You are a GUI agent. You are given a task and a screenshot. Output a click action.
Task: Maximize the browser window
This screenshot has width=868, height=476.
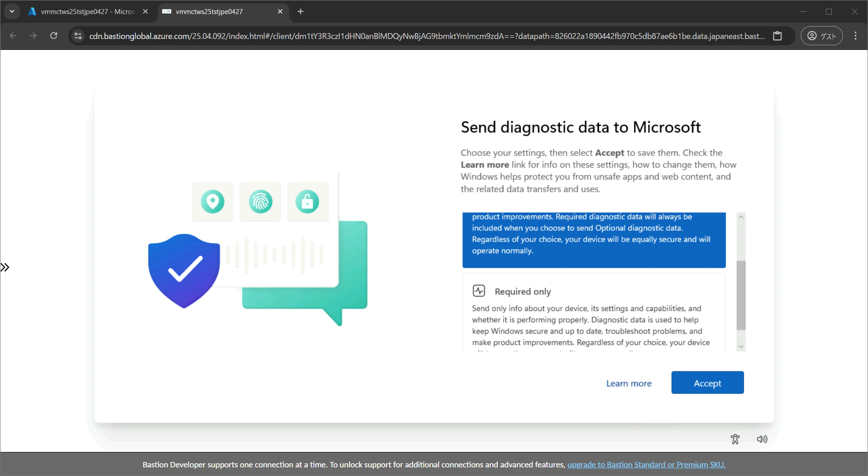(x=829, y=12)
